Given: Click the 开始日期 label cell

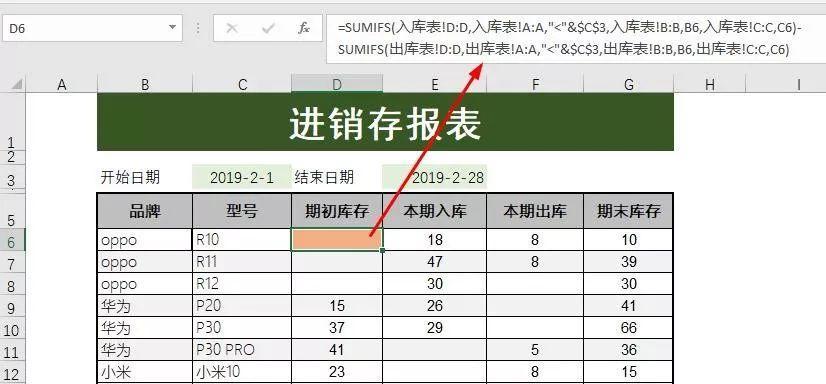Looking at the screenshot, I should pos(145,177).
